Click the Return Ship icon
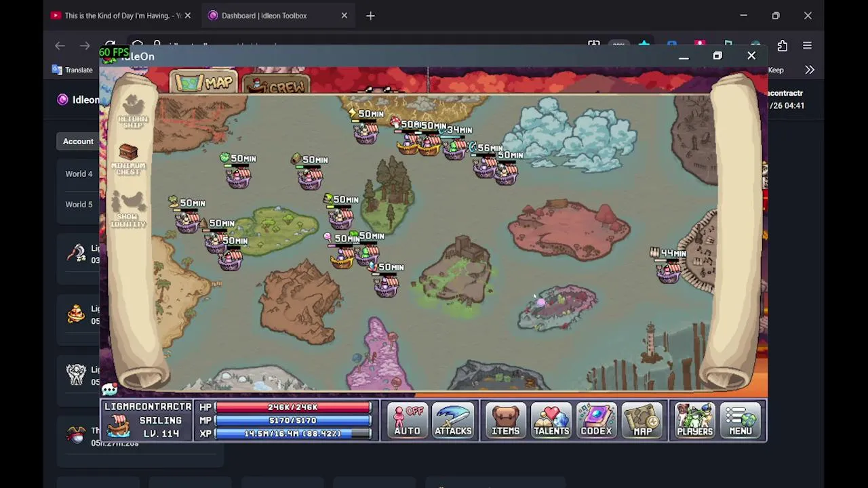 coord(132,112)
